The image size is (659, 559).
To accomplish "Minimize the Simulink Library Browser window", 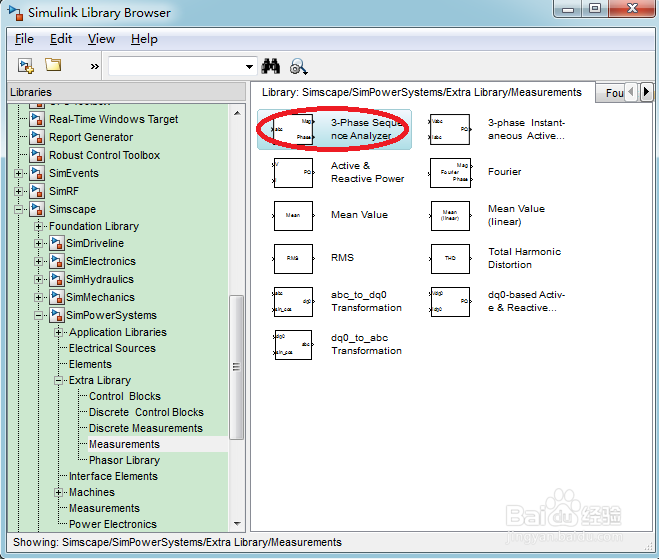I will (x=568, y=9).
